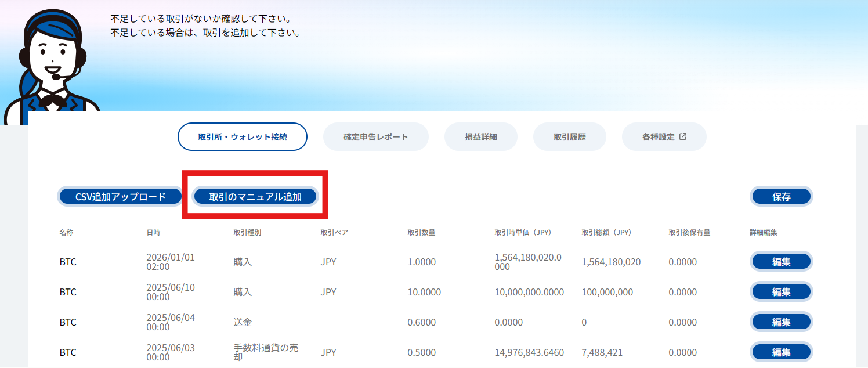
Task: Go to 取引履歴 tab
Action: [569, 137]
